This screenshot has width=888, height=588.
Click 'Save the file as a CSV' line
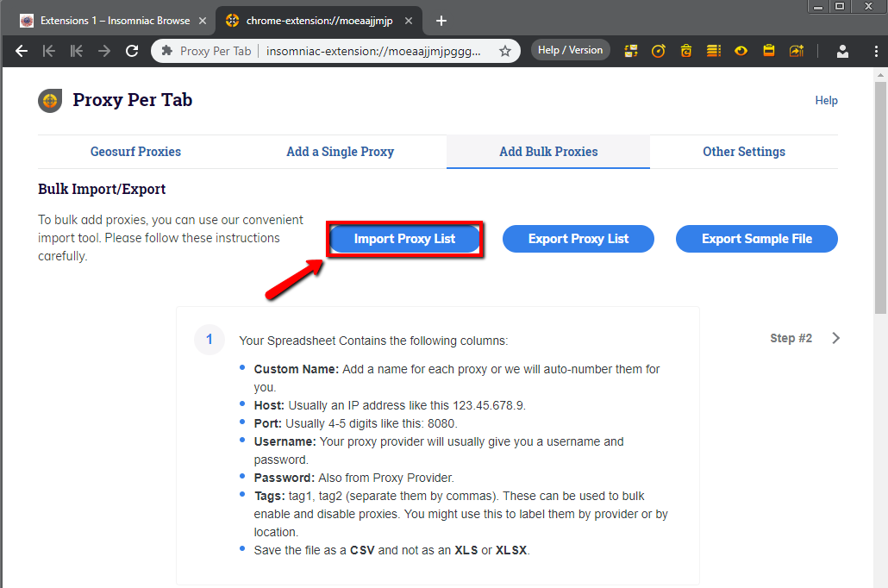pyautogui.click(x=391, y=551)
